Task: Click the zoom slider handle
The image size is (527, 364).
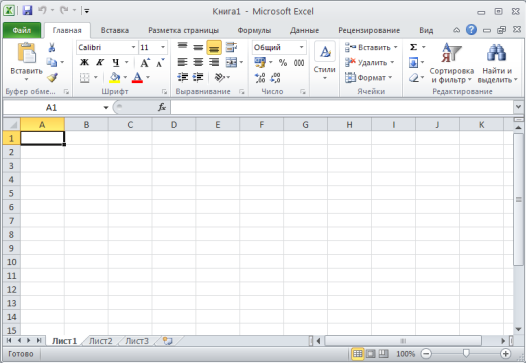Action: tap(466, 353)
